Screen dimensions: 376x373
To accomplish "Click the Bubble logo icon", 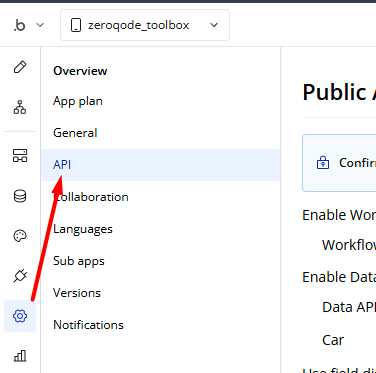I will (20, 25).
